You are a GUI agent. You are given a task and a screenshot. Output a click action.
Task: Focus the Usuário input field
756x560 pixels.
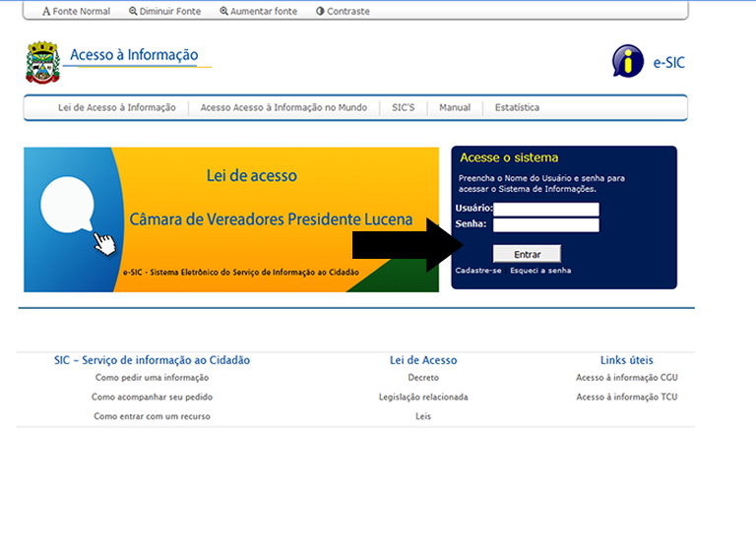tap(545, 209)
